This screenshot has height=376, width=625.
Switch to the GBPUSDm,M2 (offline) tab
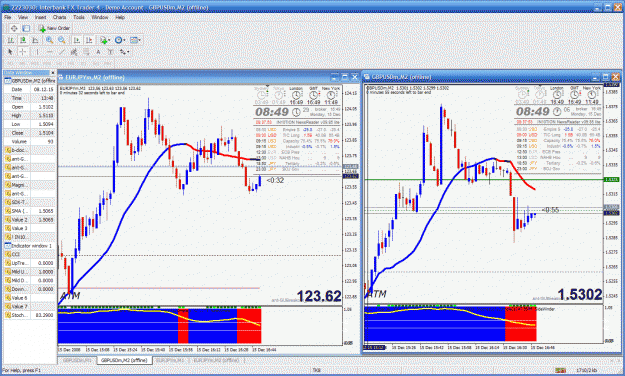tap(124, 360)
